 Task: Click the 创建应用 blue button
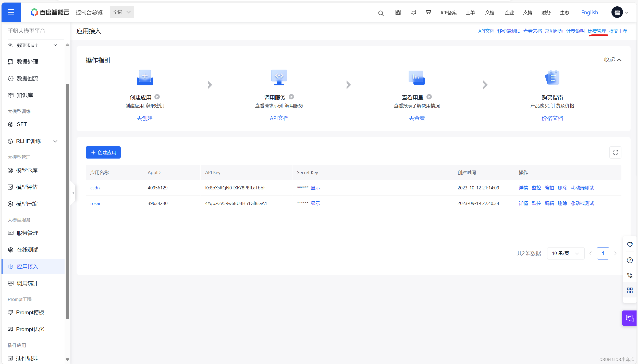click(103, 152)
